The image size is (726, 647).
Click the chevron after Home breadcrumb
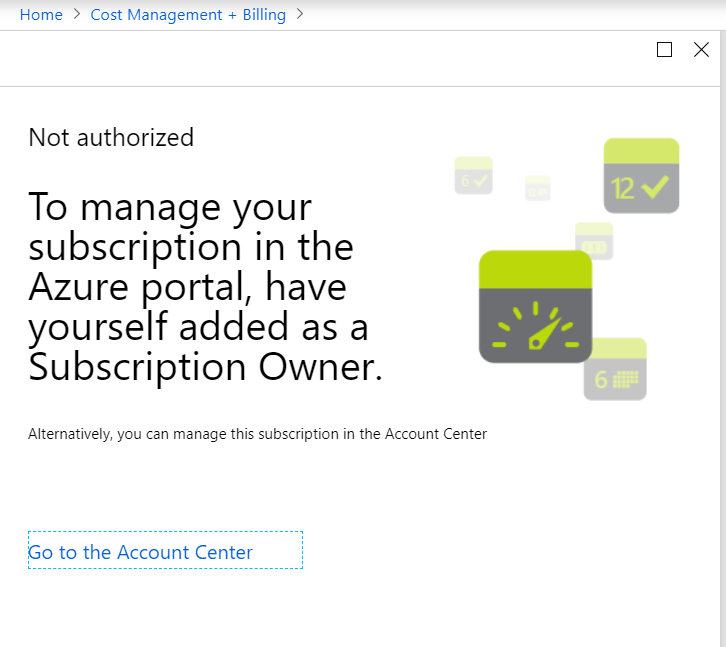pyautogui.click(x=77, y=15)
